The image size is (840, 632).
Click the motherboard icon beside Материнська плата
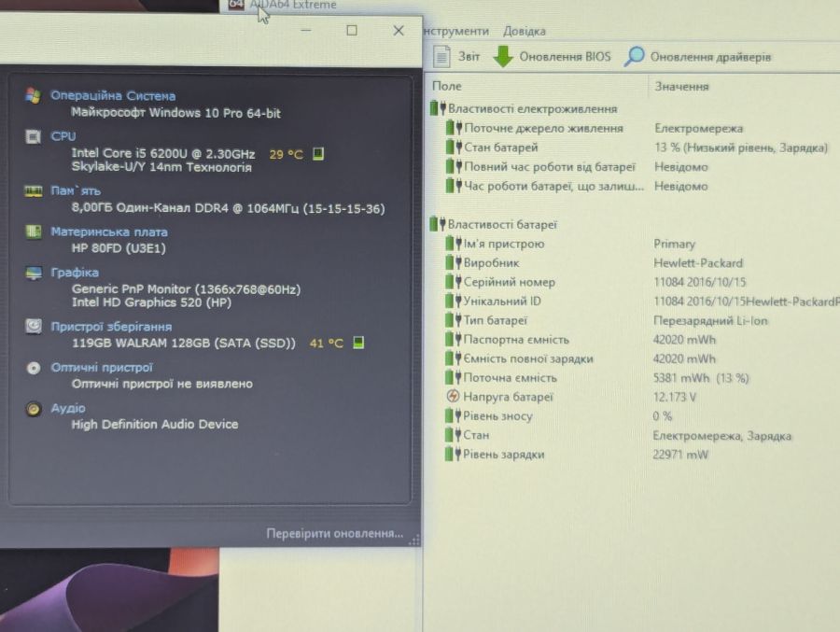coord(34,232)
